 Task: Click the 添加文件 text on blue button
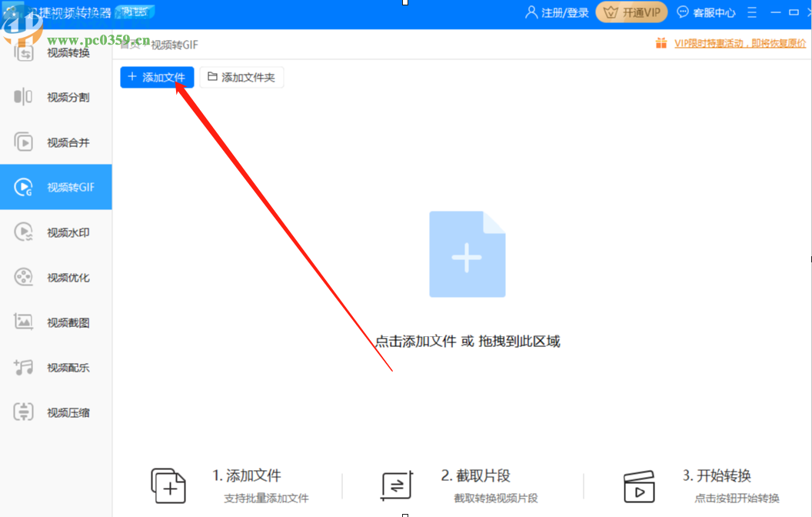[164, 77]
